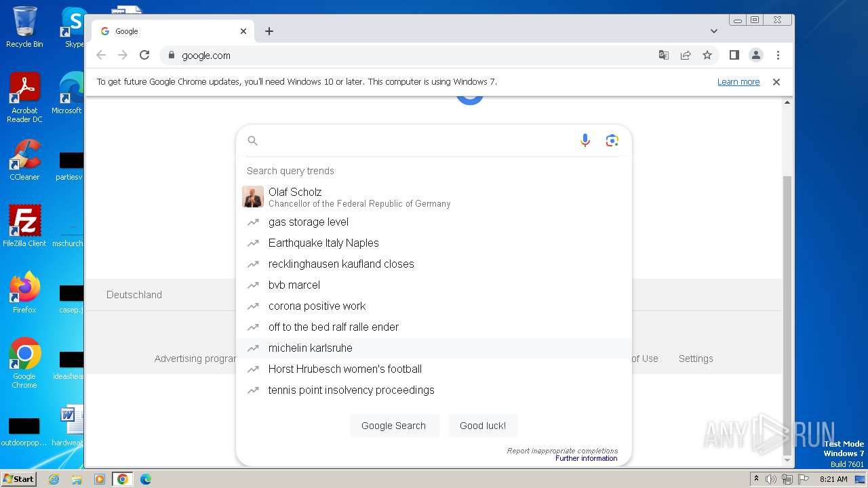Image resolution: width=868 pixels, height=488 pixels.
Task: Click the 8:21 AM taskbar clock
Action: (x=833, y=479)
